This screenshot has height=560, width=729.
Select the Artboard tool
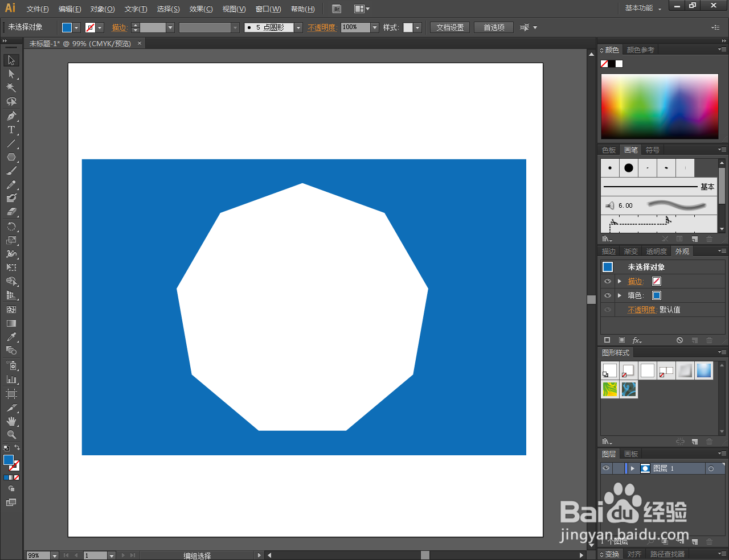[11, 394]
